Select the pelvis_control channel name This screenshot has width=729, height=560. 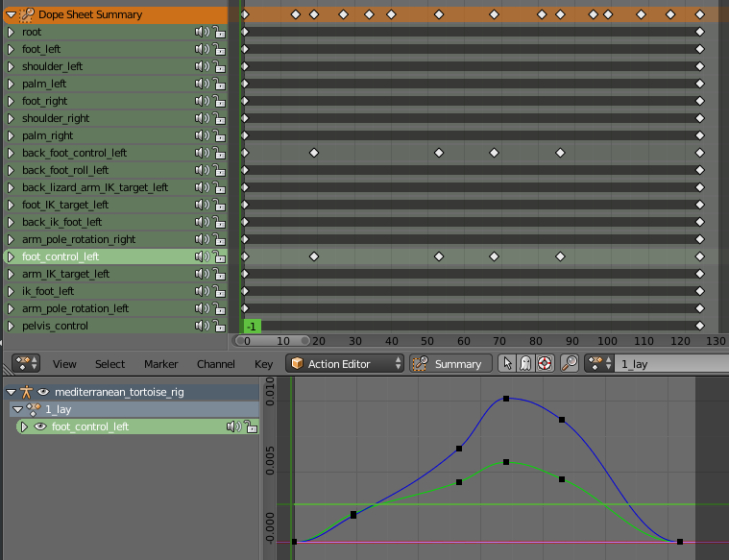(55, 326)
